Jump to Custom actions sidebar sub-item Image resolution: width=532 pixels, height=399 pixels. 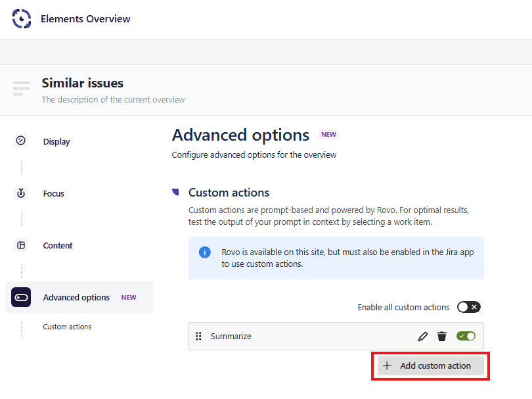point(67,327)
